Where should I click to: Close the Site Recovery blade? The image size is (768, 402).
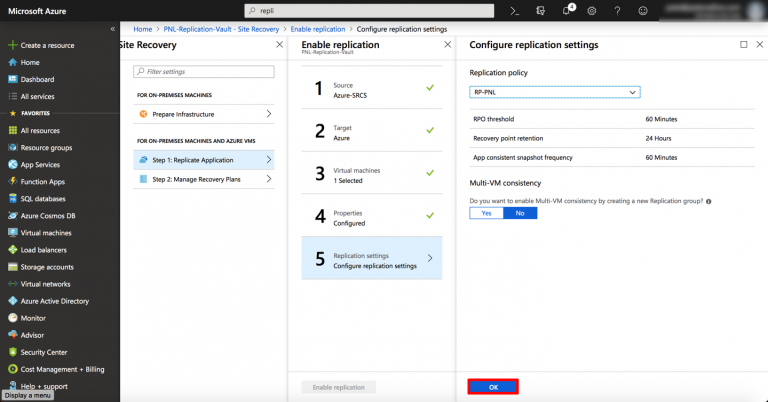pos(280,45)
